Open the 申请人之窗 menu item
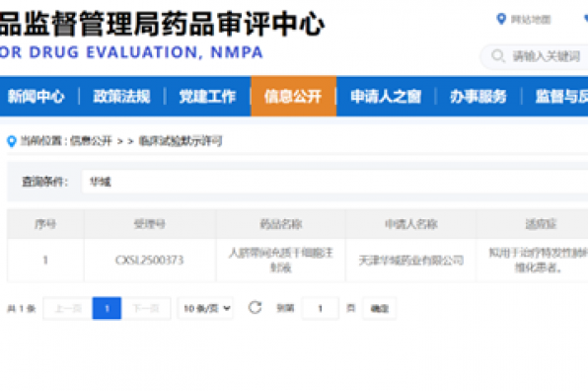588x391 pixels. coord(386,97)
